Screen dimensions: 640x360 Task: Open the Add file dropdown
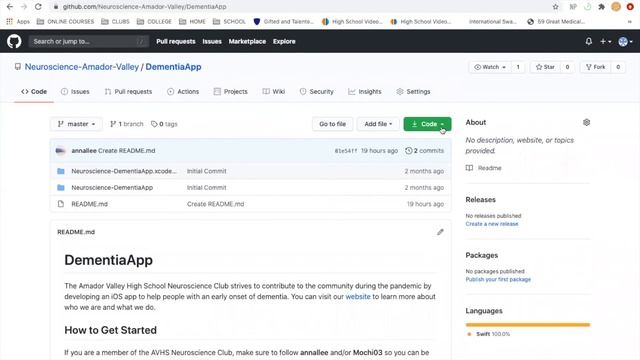[x=378, y=124]
